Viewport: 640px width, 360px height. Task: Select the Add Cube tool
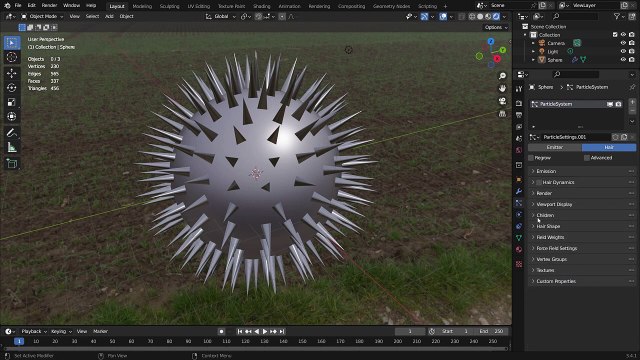12,164
